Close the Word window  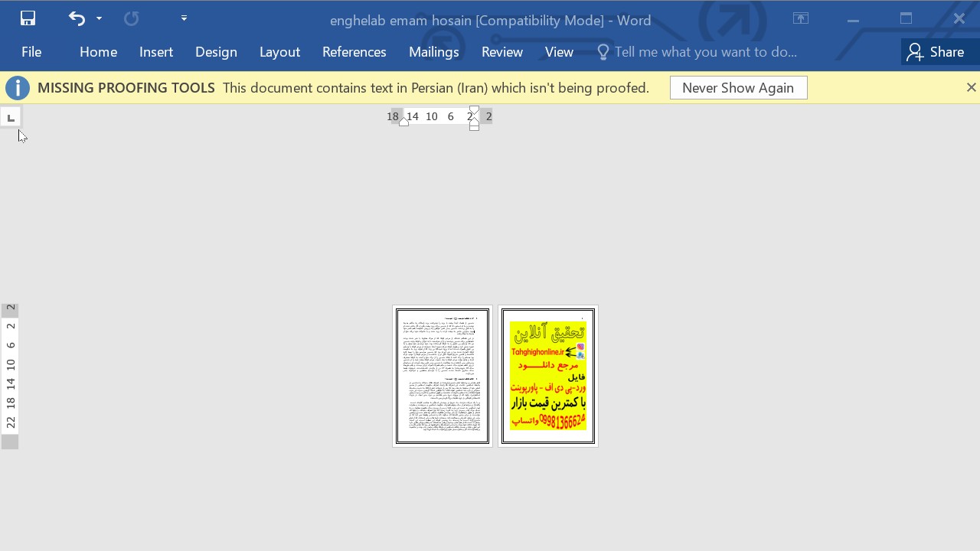click(959, 19)
